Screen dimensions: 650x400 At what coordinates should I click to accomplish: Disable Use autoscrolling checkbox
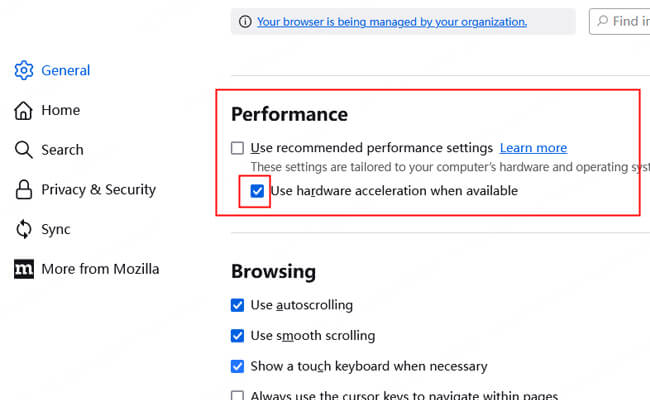coord(237,305)
